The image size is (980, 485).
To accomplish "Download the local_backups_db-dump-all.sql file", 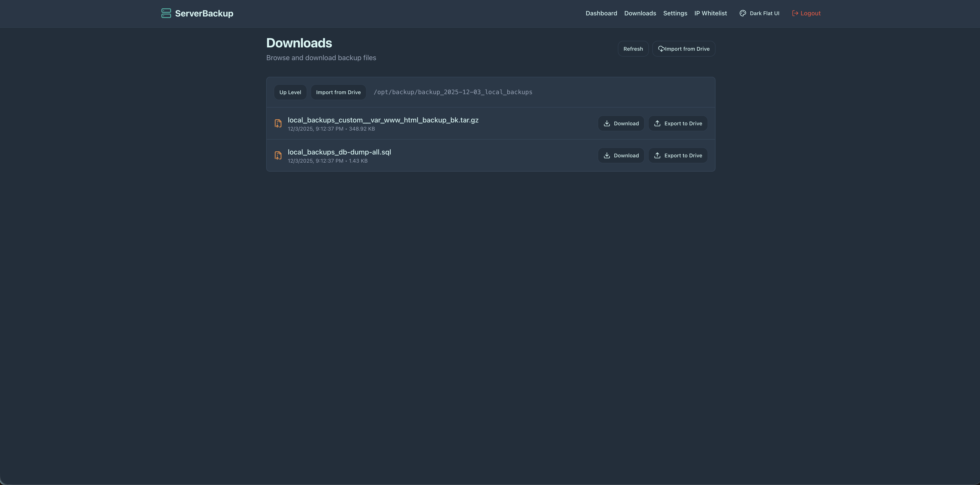I will (x=621, y=155).
